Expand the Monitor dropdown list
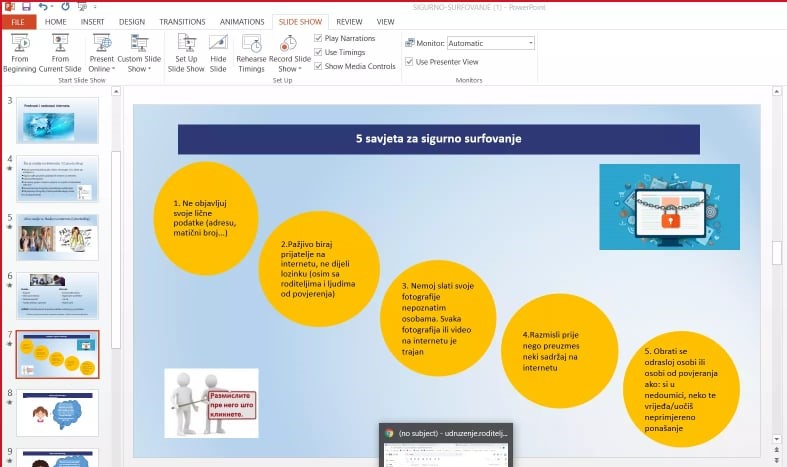Viewport: 787px width, 467px height. click(529, 43)
